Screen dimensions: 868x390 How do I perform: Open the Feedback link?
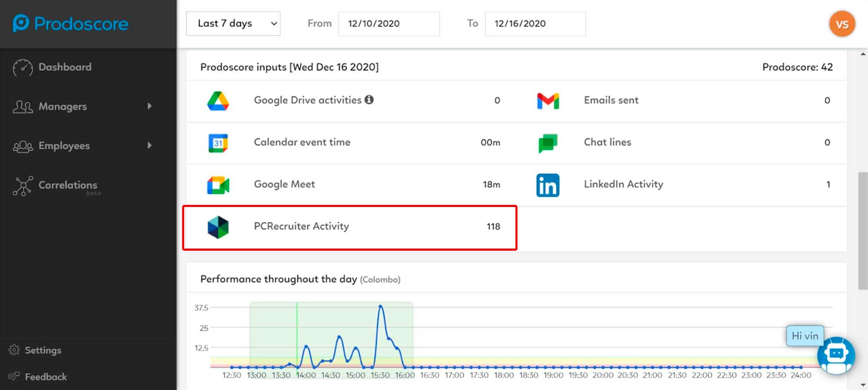[45, 377]
